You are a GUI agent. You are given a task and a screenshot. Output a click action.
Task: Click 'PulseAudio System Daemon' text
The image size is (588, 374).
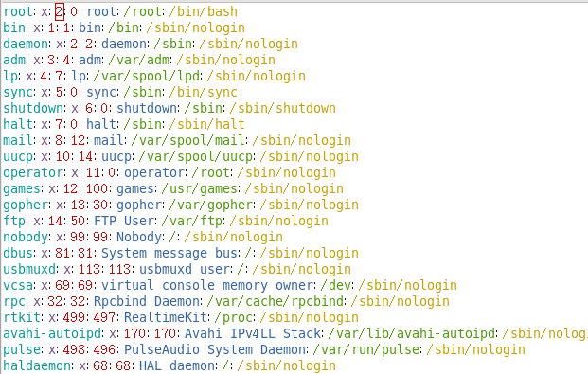point(215,350)
